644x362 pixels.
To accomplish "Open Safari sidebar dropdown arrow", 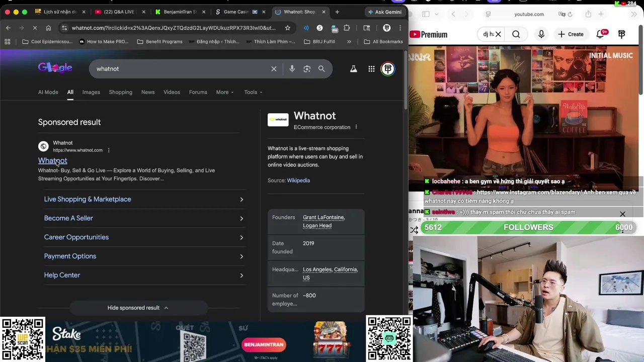I will point(437,14).
